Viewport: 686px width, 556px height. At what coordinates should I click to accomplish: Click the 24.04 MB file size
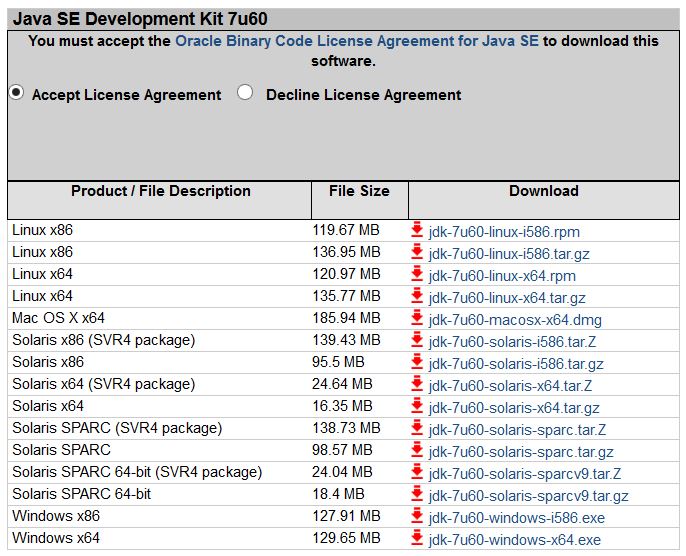pos(342,472)
